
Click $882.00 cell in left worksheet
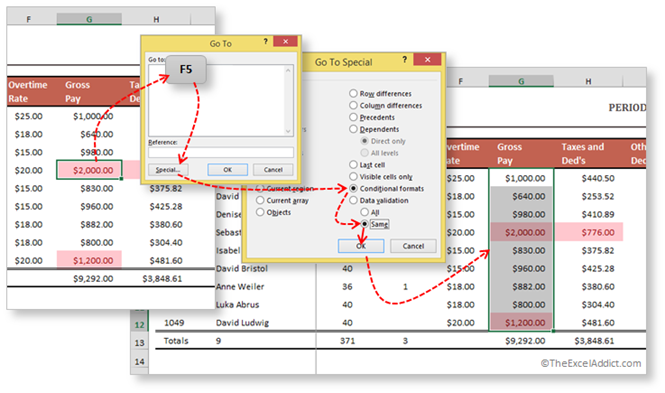(x=97, y=224)
